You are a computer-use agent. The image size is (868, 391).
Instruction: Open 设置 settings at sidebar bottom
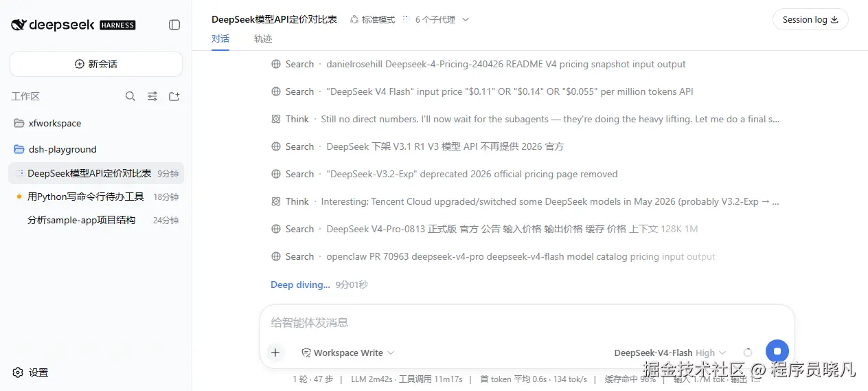click(x=31, y=372)
